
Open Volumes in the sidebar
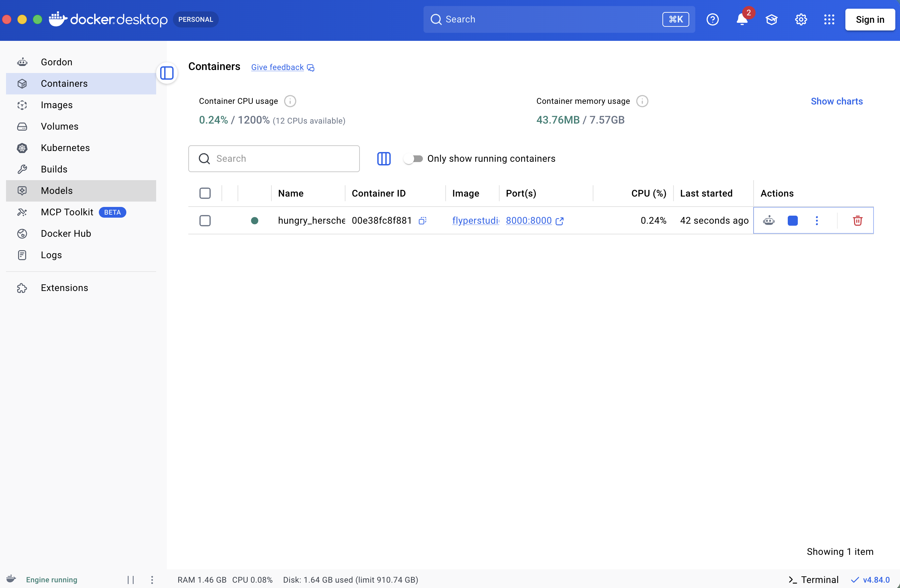click(x=81, y=126)
